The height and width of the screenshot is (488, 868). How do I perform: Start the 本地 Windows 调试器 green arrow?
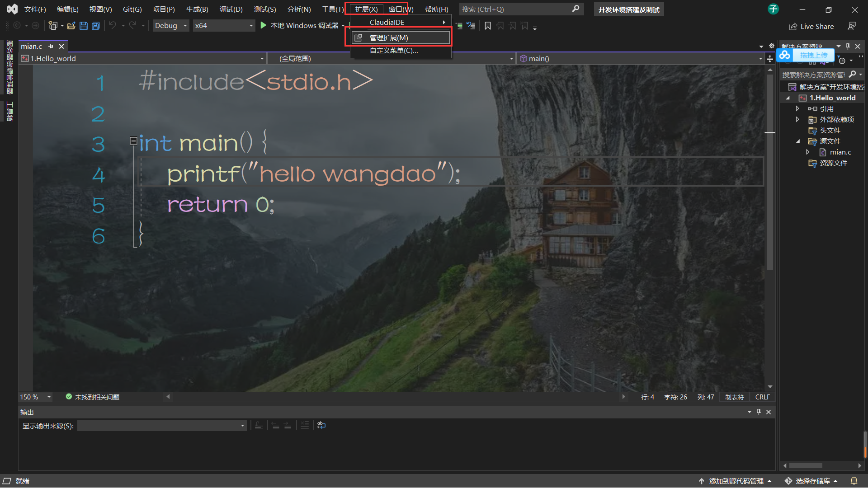tap(264, 25)
